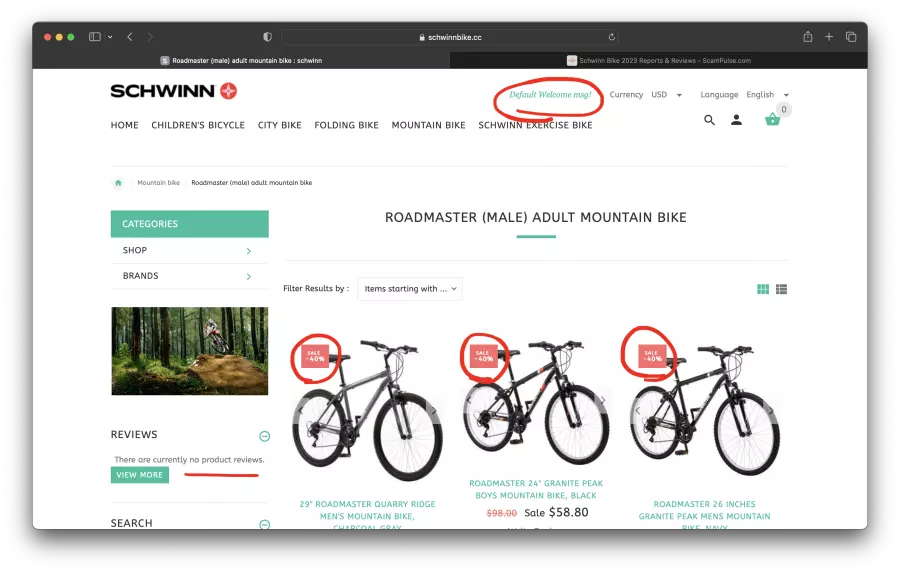This screenshot has height=572, width=900.
Task: Open the FOLDING BIKE menu item
Action: tap(347, 125)
